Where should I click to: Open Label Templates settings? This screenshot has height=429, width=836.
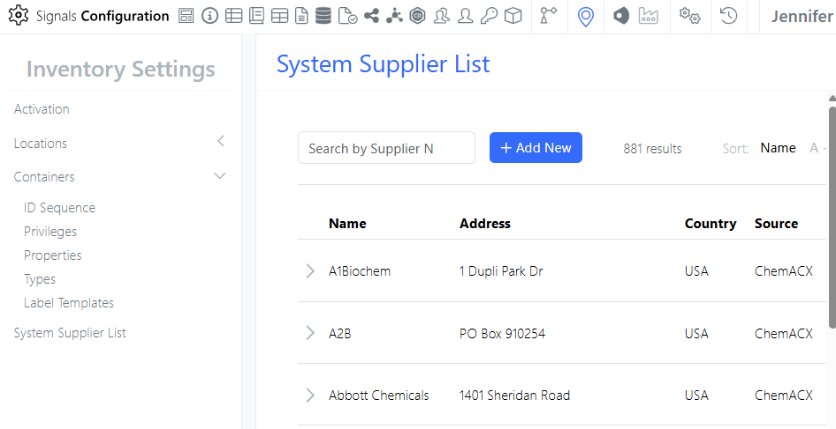[69, 303]
